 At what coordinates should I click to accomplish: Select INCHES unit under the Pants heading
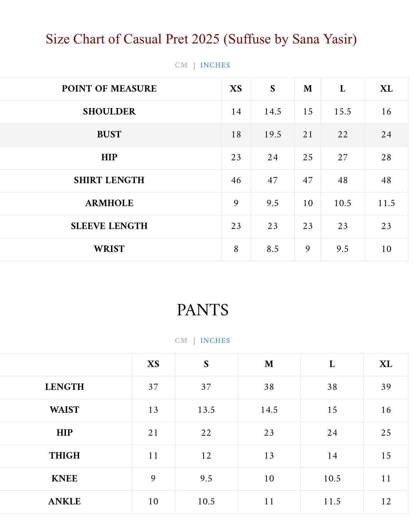(x=215, y=341)
